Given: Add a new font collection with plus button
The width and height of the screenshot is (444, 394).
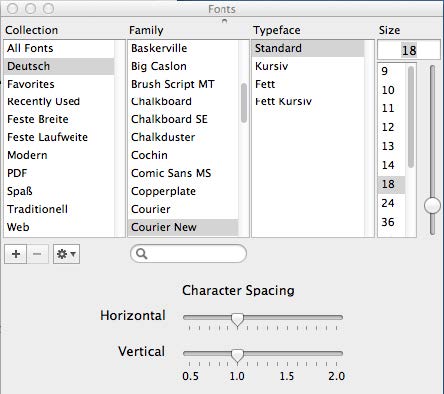Looking at the screenshot, I should (x=16, y=254).
